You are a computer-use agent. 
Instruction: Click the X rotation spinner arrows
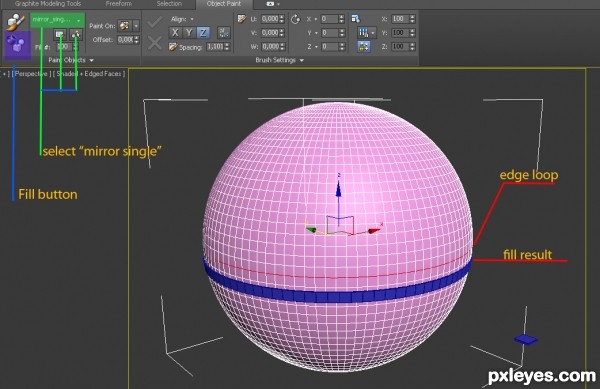click(x=342, y=19)
